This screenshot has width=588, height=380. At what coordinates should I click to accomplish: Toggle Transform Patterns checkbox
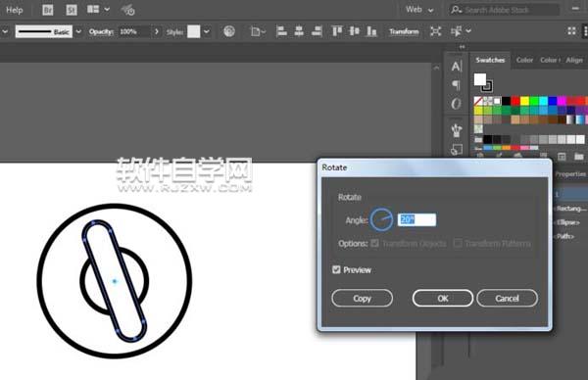pyautogui.click(x=458, y=243)
